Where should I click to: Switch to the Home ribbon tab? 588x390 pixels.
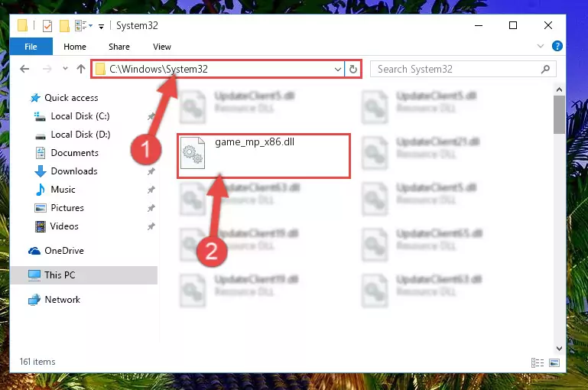[x=75, y=47]
